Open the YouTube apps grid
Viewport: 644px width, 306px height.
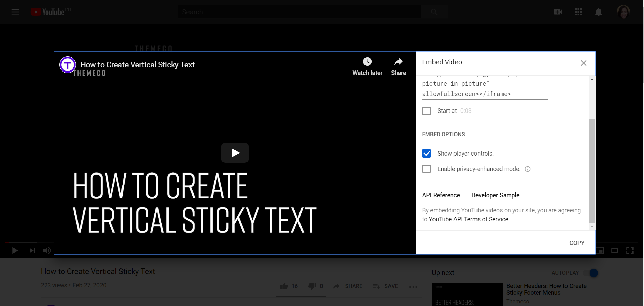(x=578, y=12)
